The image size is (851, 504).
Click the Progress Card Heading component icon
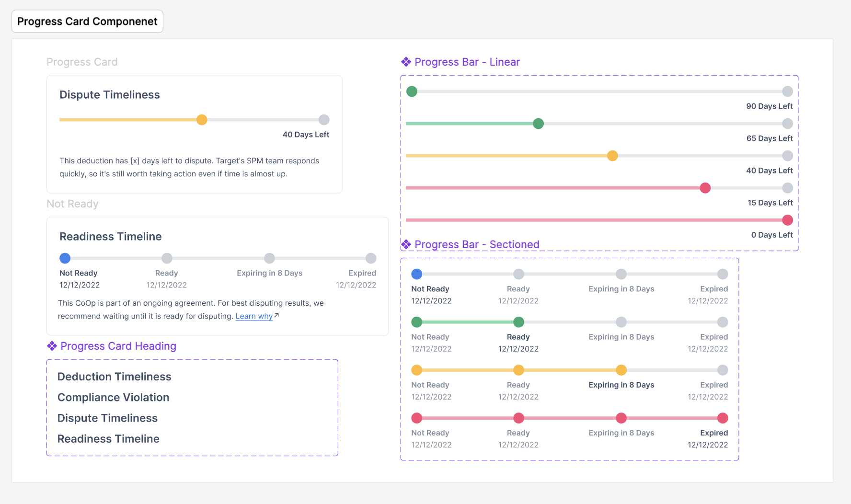click(x=52, y=346)
